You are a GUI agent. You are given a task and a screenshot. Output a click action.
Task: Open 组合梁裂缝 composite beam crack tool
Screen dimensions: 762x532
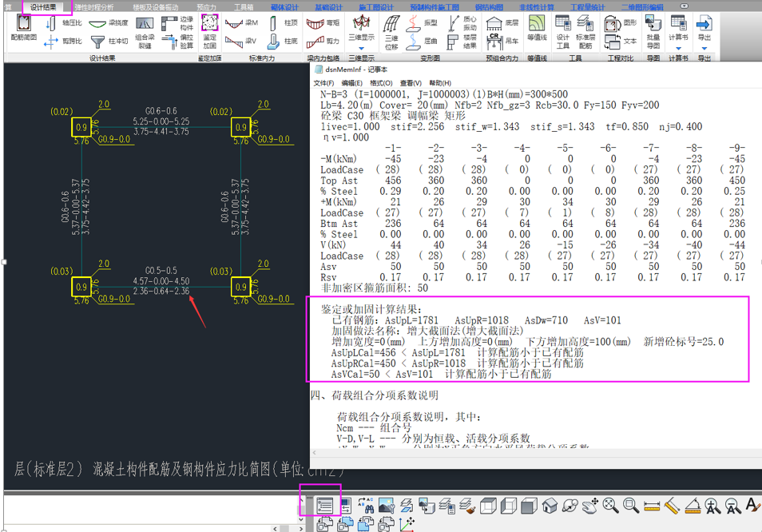pyautogui.click(x=145, y=33)
